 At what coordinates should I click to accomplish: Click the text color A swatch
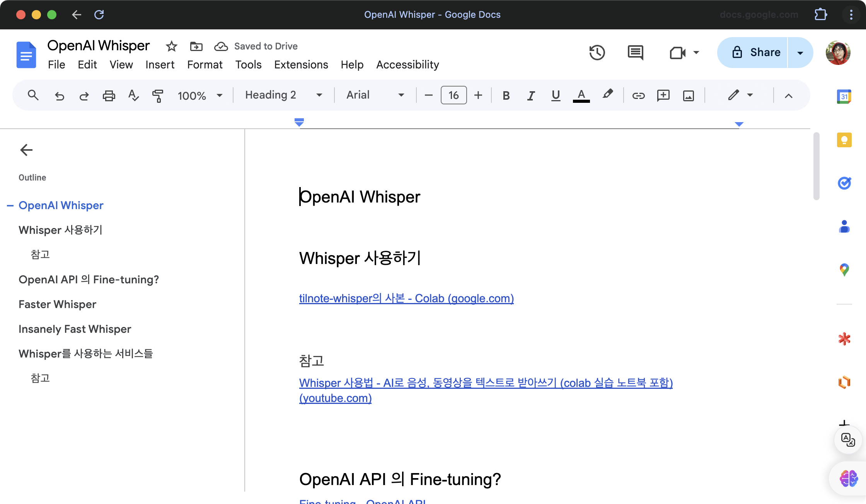click(x=581, y=95)
